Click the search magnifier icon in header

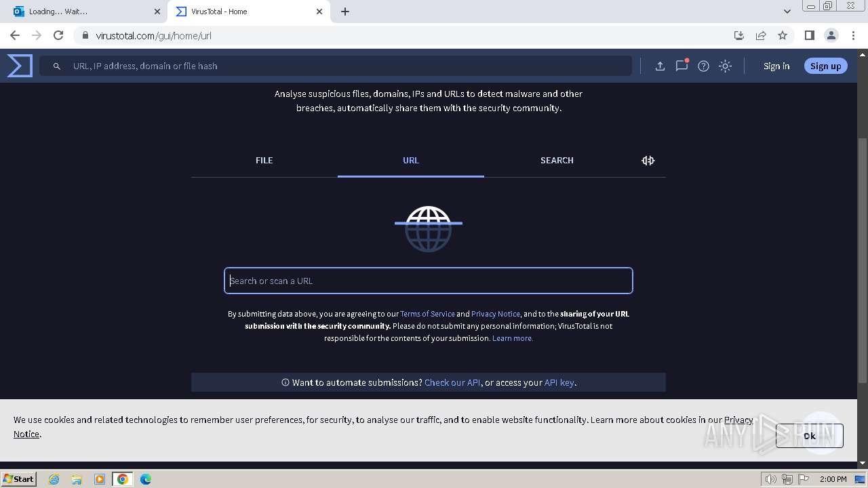pos(57,66)
